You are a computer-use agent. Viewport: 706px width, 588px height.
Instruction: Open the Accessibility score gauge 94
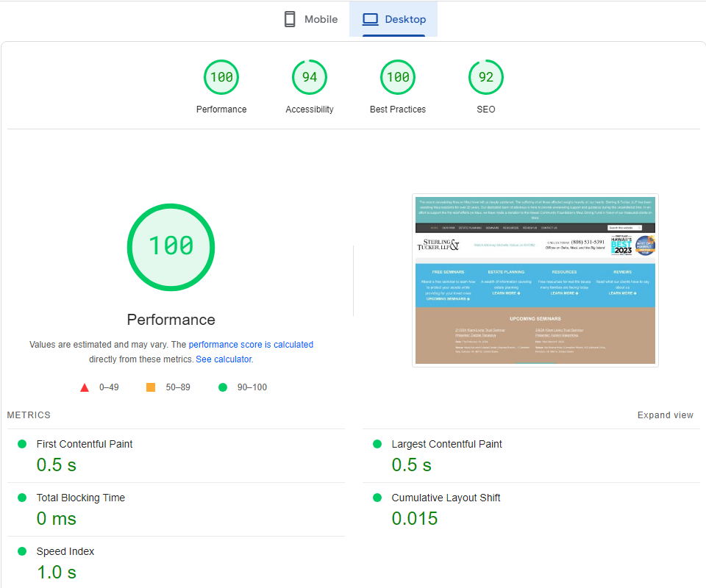pos(310,77)
